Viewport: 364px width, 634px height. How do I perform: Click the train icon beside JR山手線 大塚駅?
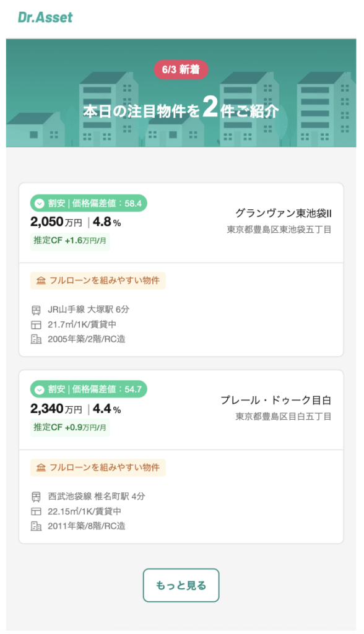point(36,310)
